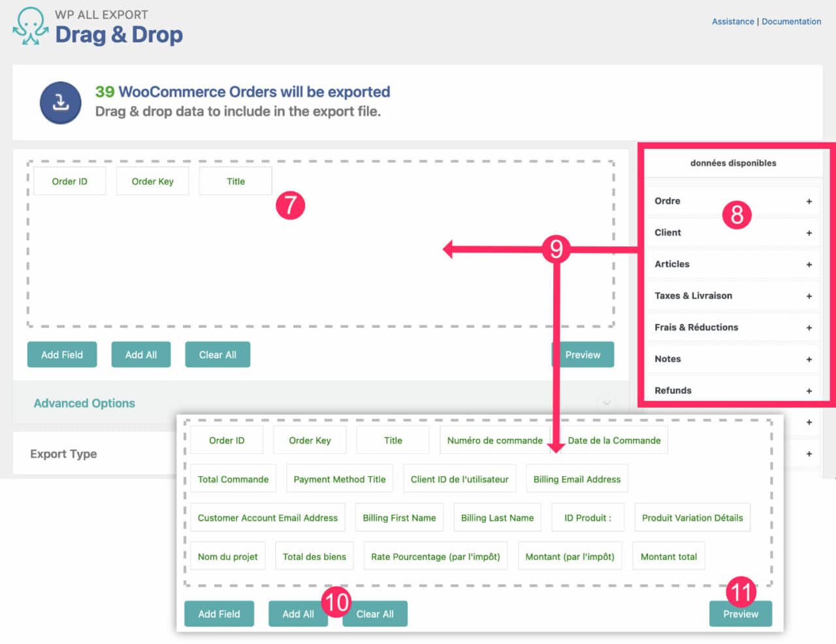Select the Montant total field chip
The height and width of the screenshot is (644, 836).
[x=668, y=556]
